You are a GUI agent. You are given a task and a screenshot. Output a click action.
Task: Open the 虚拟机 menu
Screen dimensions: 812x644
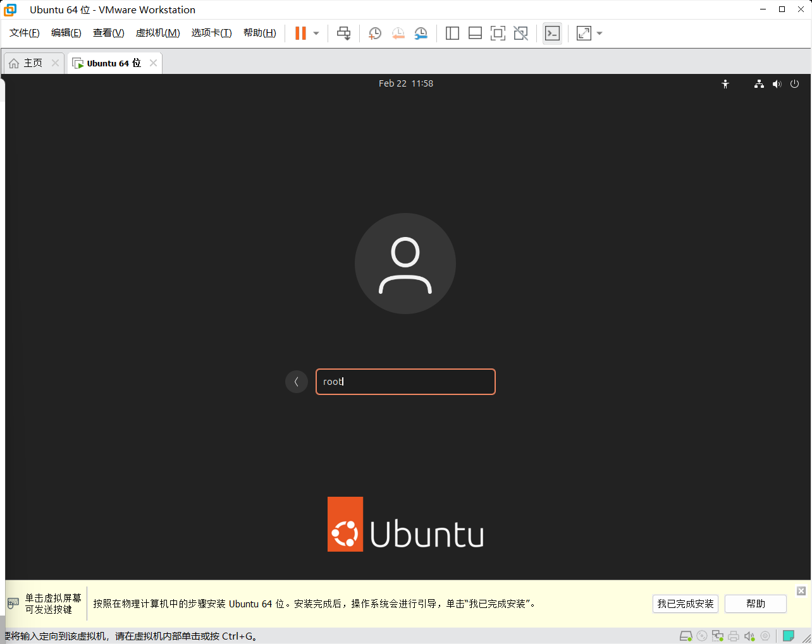157,33
